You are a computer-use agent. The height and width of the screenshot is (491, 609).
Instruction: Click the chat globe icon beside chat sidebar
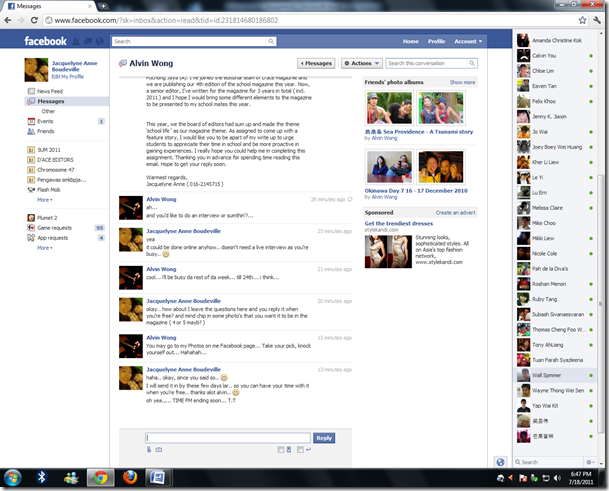pos(500,462)
